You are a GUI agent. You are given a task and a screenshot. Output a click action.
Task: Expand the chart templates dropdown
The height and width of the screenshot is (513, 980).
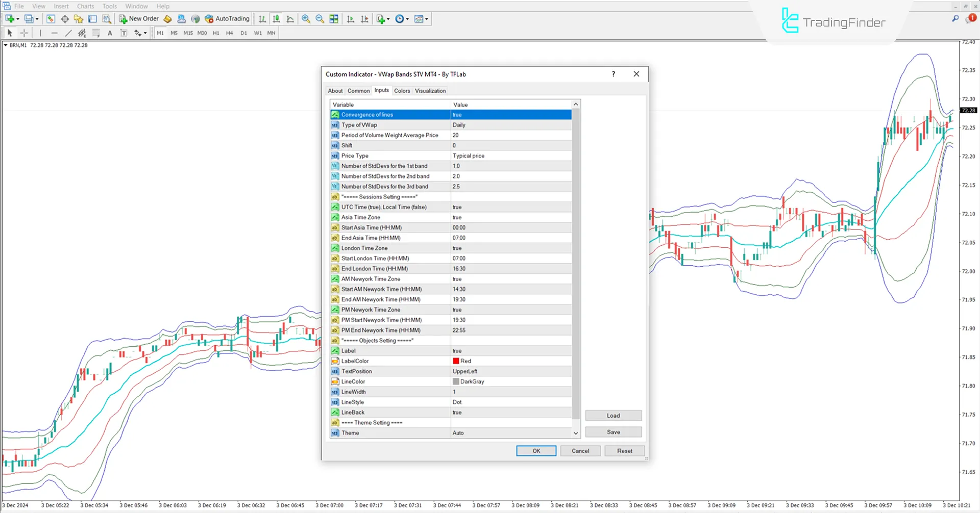427,19
